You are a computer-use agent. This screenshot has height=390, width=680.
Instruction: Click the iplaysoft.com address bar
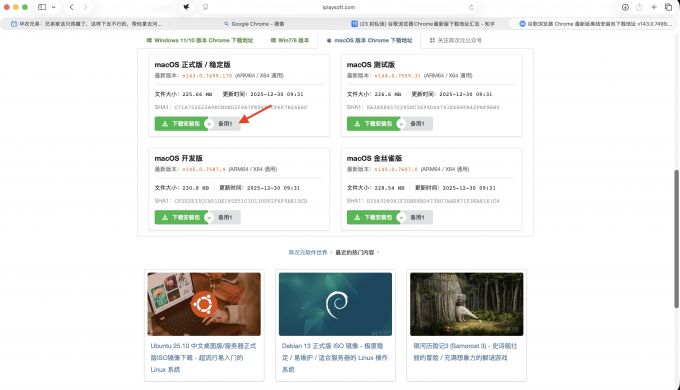pos(339,7)
